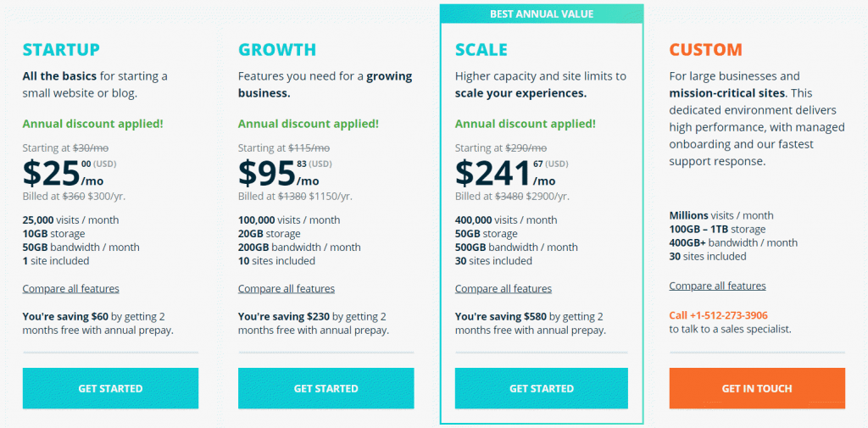Click Startup's Annual discount applied notice
Image resolution: width=868 pixels, height=428 pixels.
(92, 124)
